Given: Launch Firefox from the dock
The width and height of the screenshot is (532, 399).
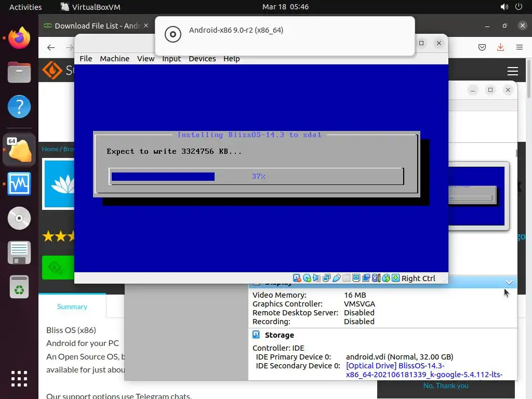Looking at the screenshot, I should 19,37.
